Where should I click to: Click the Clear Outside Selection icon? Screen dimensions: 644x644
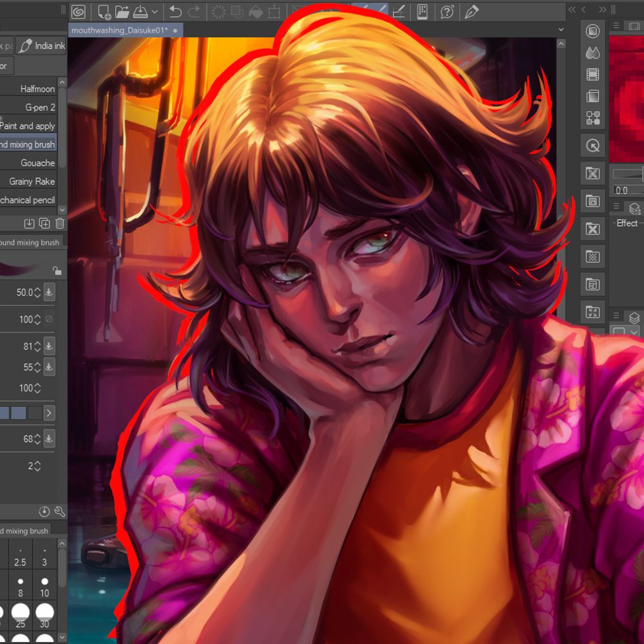(238, 12)
